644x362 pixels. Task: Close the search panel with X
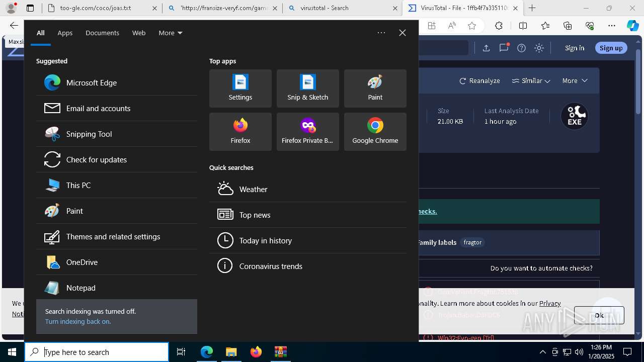(403, 33)
